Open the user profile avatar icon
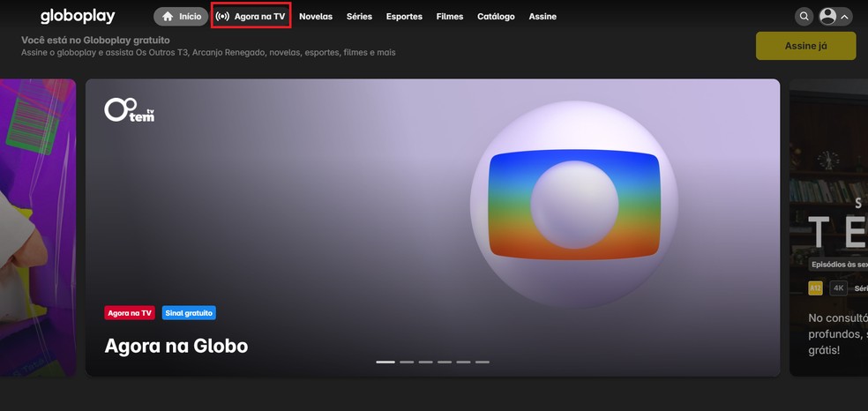This screenshot has width=868, height=411. coord(827,17)
